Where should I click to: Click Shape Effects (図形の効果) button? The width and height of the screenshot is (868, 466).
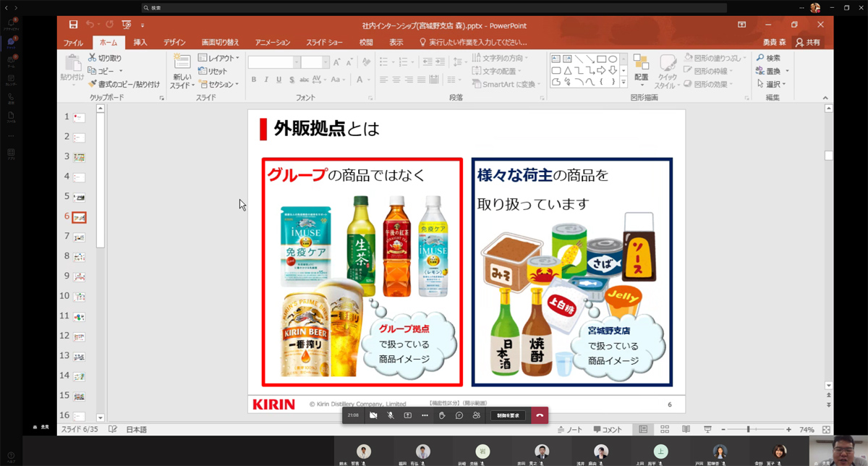[x=708, y=84]
